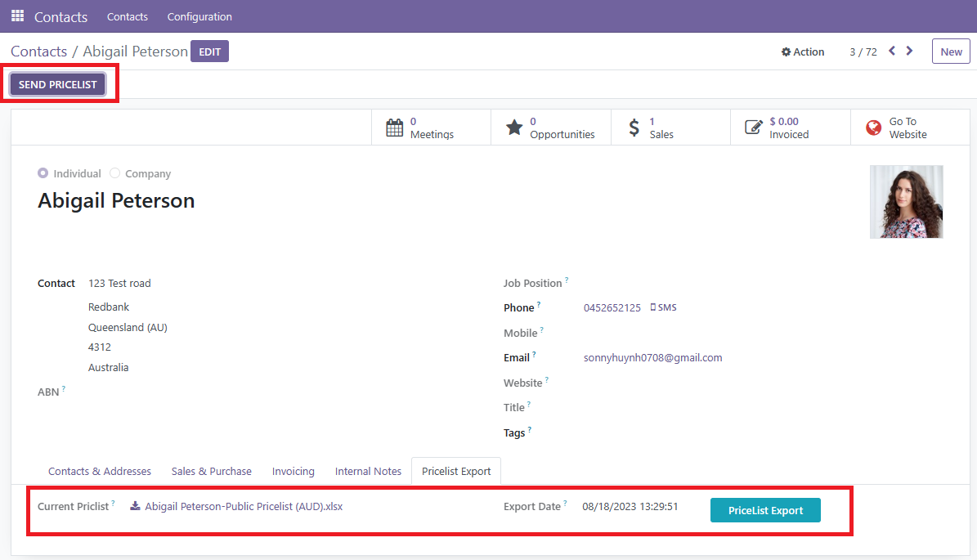Click the SMS link beside phone number
The height and width of the screenshot is (560, 977).
(663, 308)
